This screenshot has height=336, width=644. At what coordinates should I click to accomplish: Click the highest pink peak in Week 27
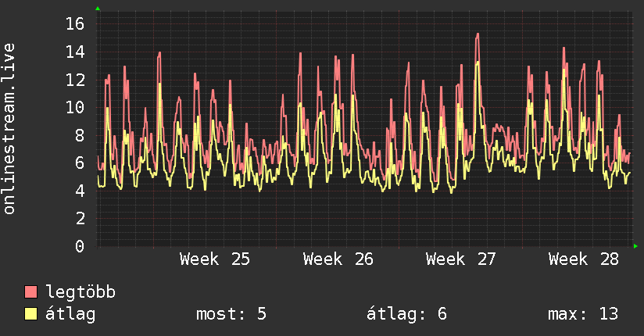pyautogui.click(x=478, y=34)
